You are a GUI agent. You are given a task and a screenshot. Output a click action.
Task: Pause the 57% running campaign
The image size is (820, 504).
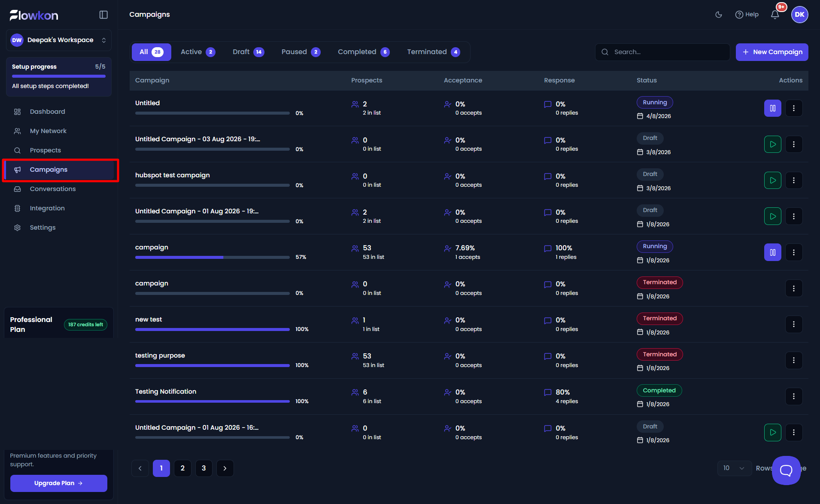click(772, 252)
